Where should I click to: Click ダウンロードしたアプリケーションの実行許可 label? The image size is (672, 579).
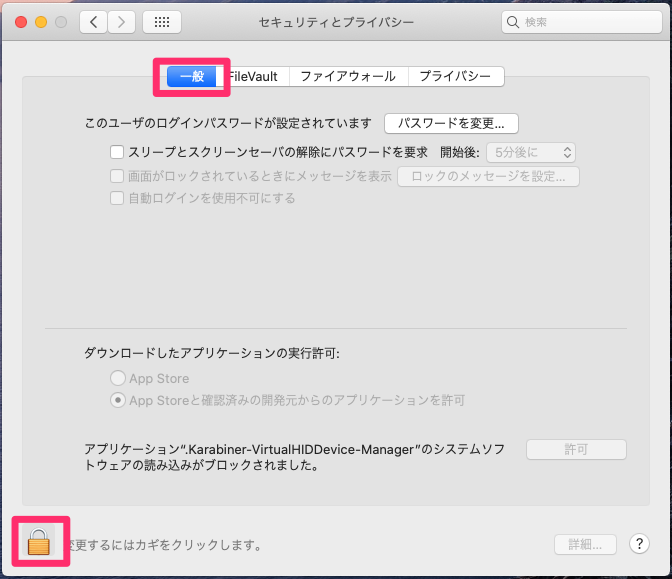(x=212, y=353)
